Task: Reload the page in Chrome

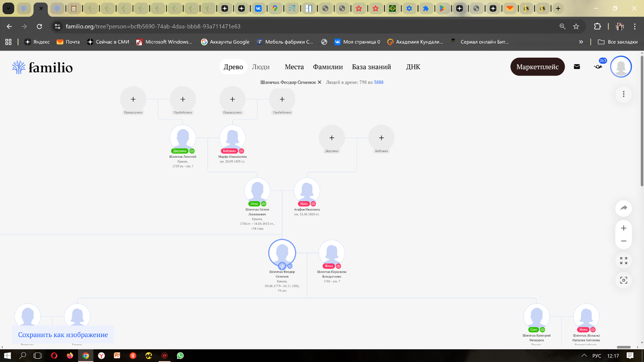Action: [x=39, y=26]
